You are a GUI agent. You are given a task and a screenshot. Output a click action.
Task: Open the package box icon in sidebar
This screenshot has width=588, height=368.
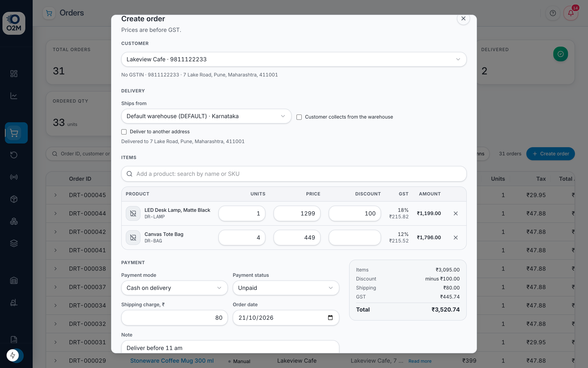14,199
